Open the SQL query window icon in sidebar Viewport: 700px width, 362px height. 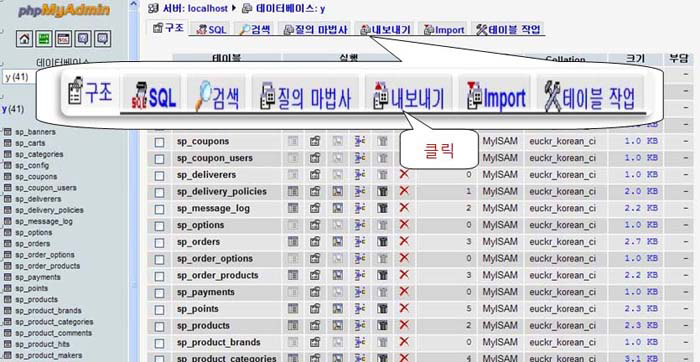63,39
